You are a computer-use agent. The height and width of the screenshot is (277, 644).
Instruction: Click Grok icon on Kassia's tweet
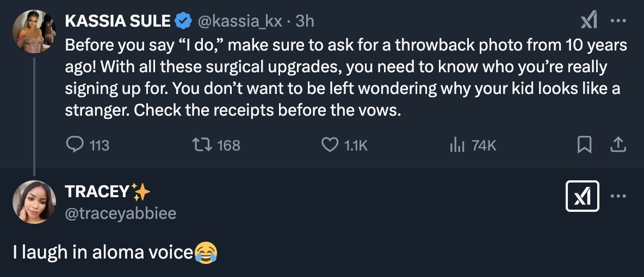coord(589,21)
